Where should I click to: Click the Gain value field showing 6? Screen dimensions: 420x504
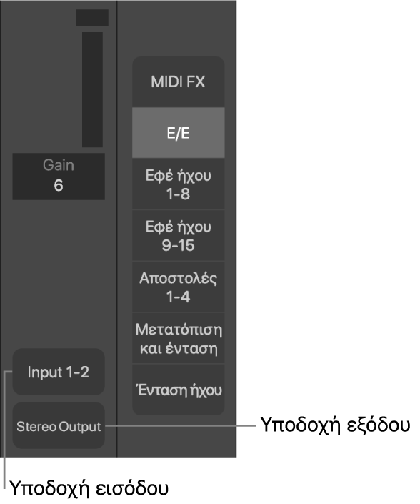coord(59,177)
